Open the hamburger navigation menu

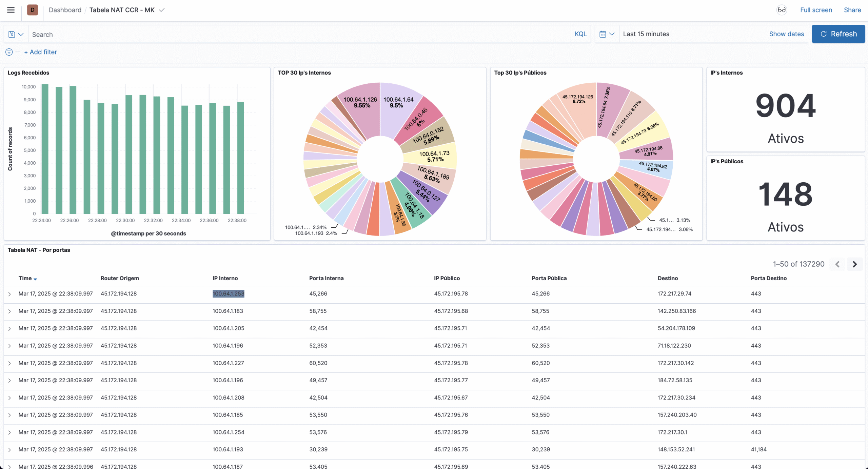(x=11, y=10)
